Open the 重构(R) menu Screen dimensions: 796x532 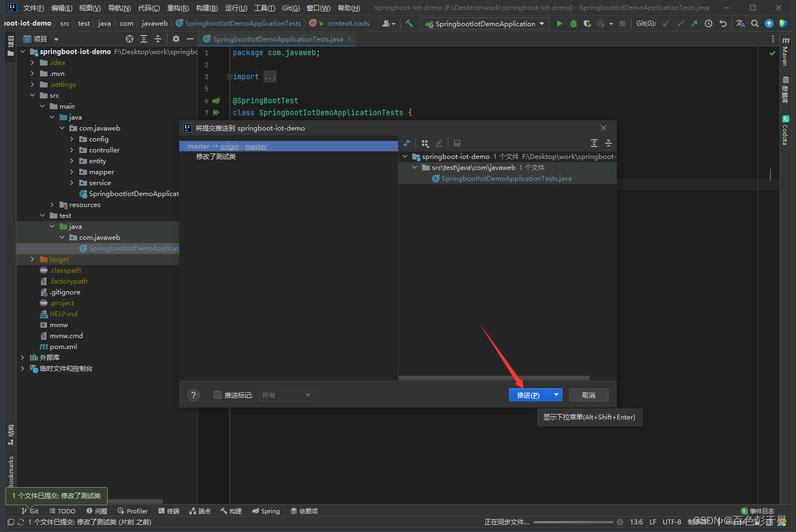tap(178, 8)
